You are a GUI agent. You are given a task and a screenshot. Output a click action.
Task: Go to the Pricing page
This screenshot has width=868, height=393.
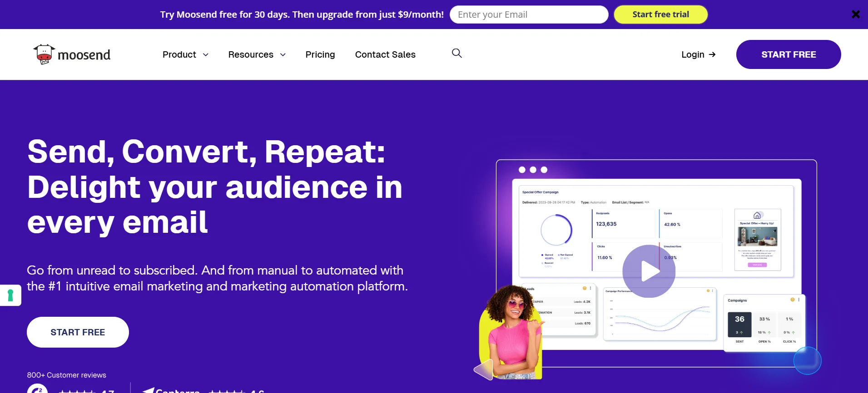pyautogui.click(x=320, y=54)
